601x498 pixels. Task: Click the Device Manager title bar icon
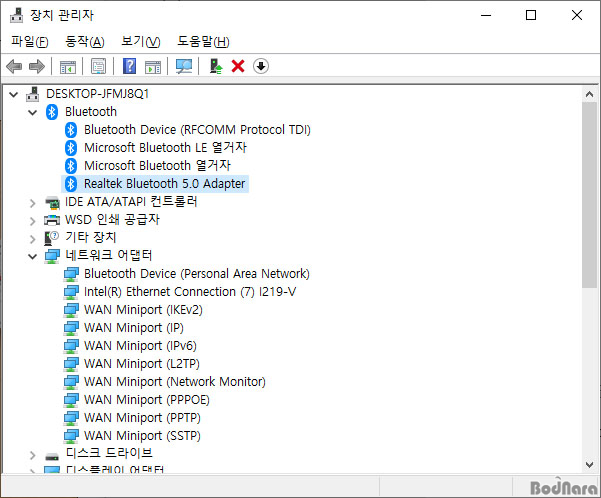(x=16, y=15)
